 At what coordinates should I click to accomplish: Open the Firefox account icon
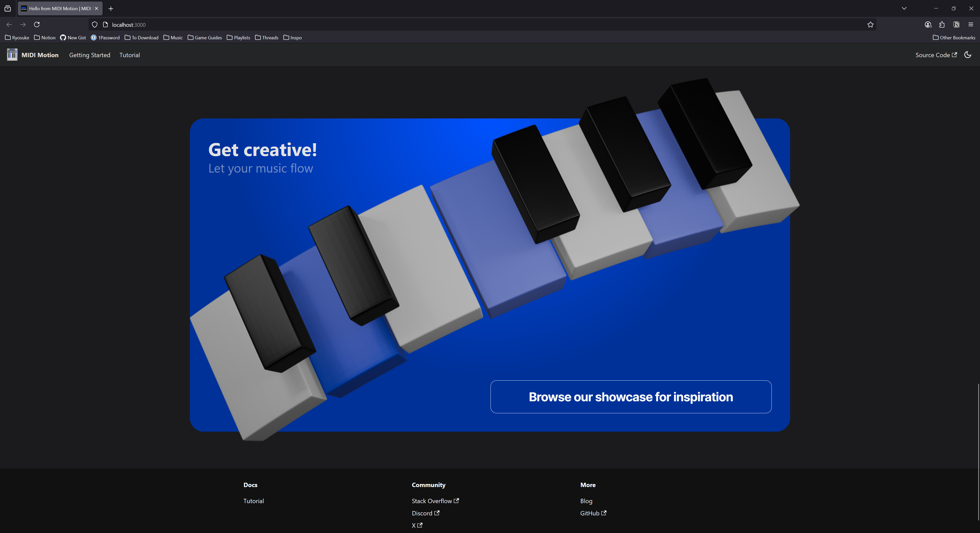[928, 25]
